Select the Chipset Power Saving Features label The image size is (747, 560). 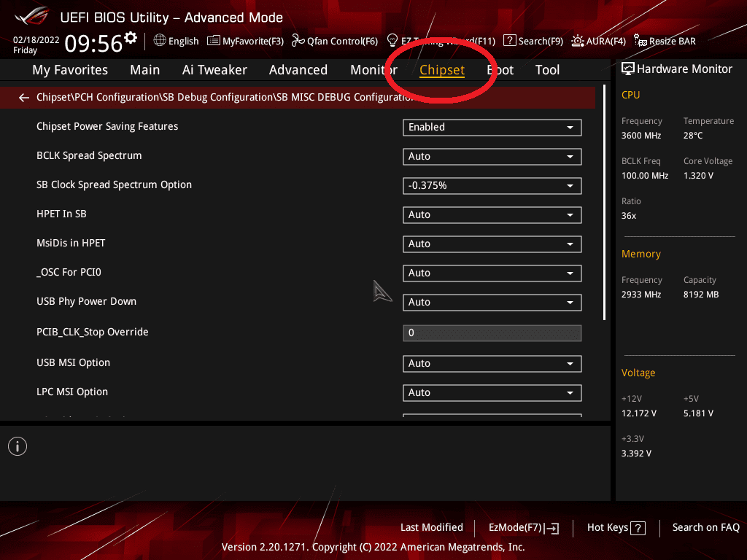pyautogui.click(x=107, y=127)
